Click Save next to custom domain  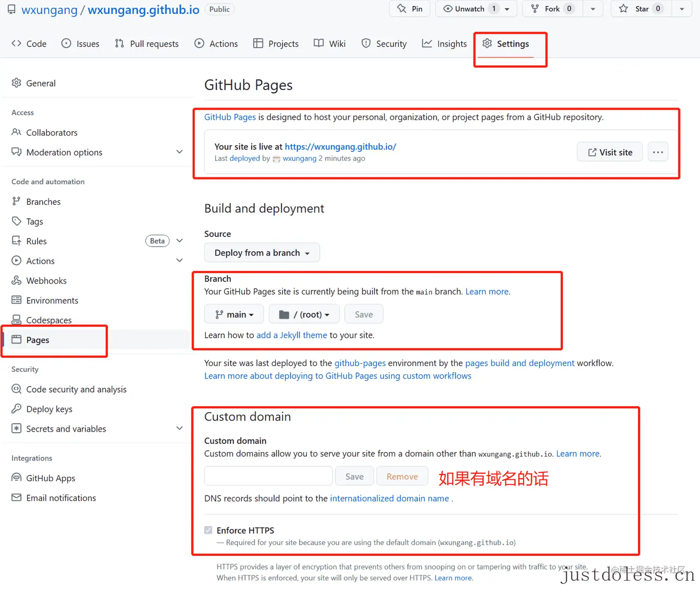355,476
